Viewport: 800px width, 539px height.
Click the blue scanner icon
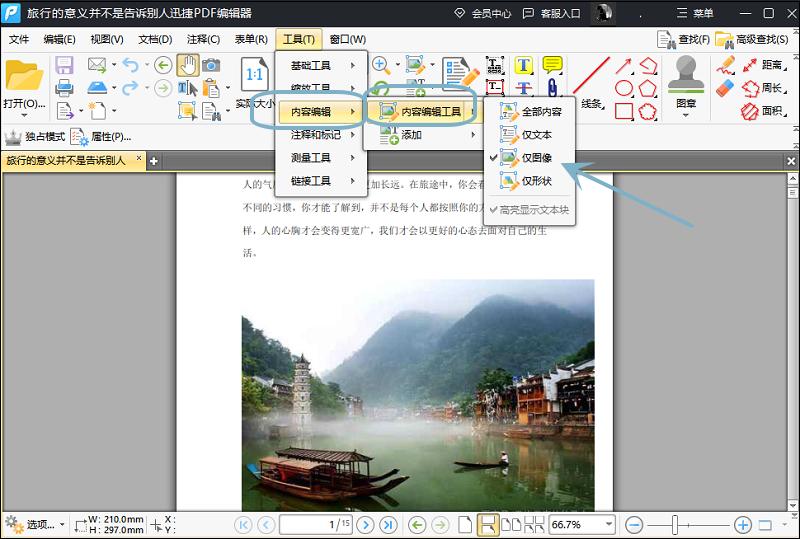click(97, 88)
